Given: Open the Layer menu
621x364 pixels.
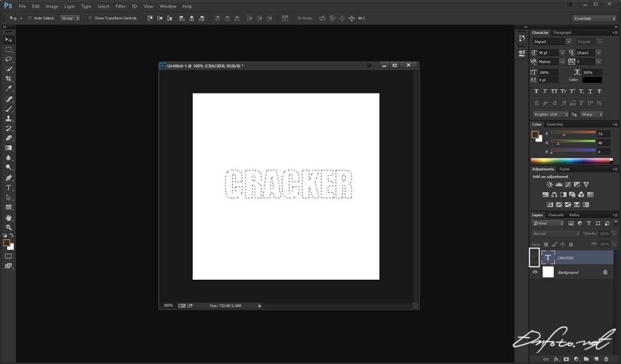Looking at the screenshot, I should point(70,7).
